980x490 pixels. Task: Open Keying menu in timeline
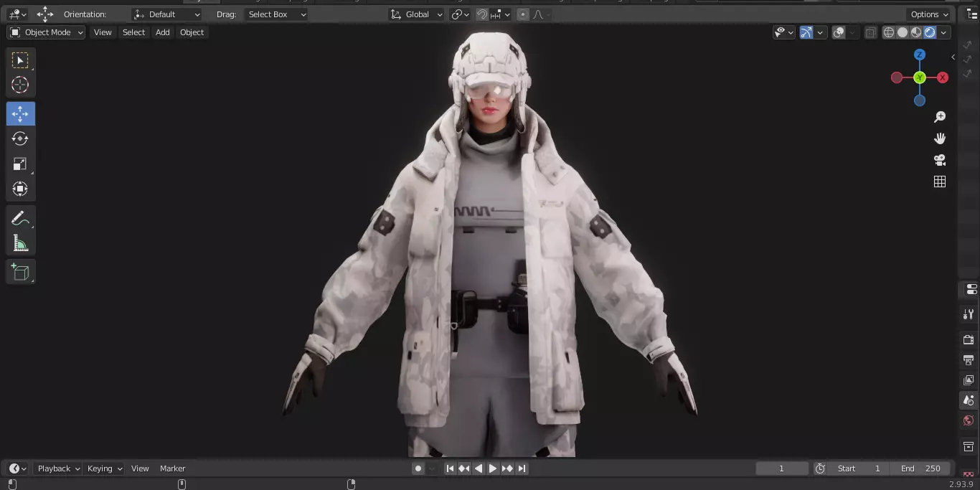pyautogui.click(x=104, y=468)
